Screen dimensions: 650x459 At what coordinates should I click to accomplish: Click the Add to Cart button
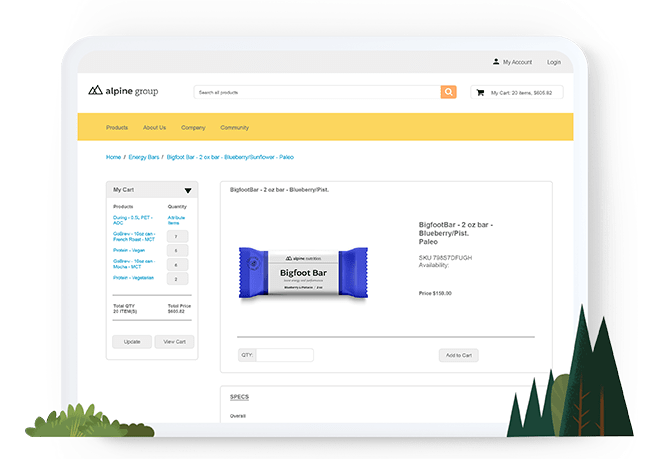click(x=459, y=355)
